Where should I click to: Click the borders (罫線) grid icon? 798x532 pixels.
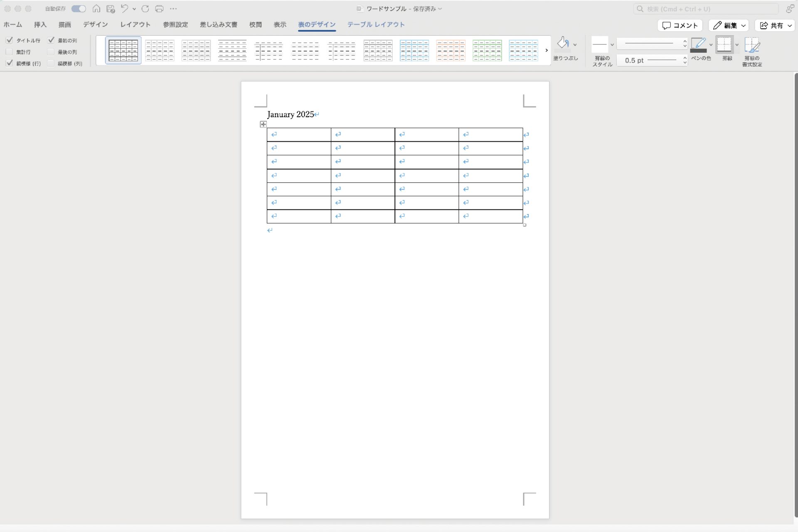pyautogui.click(x=724, y=44)
